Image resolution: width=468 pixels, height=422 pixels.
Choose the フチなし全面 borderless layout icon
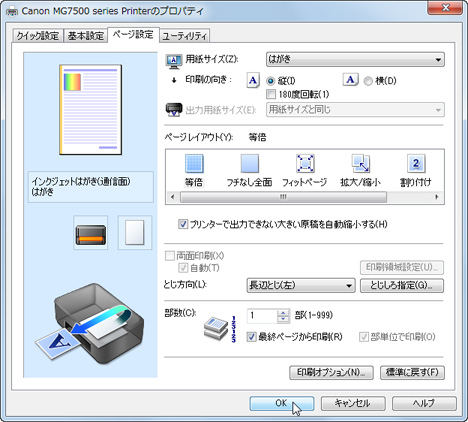[250, 163]
